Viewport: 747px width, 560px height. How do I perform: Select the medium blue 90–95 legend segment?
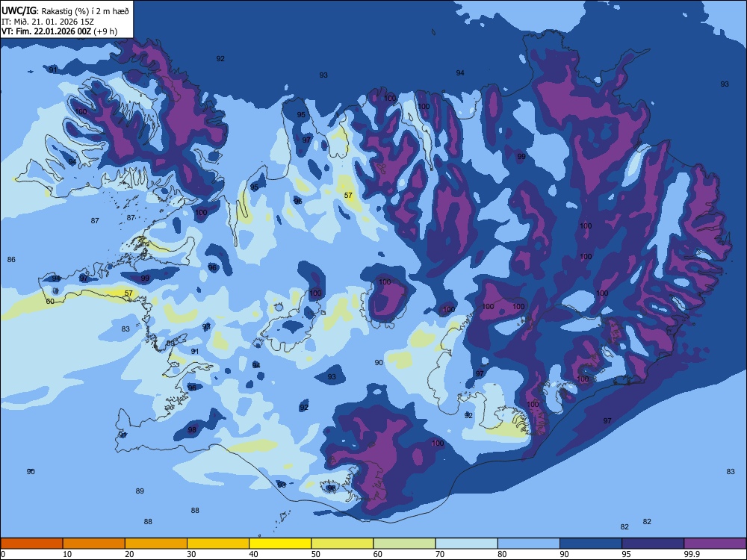pyautogui.click(x=591, y=544)
